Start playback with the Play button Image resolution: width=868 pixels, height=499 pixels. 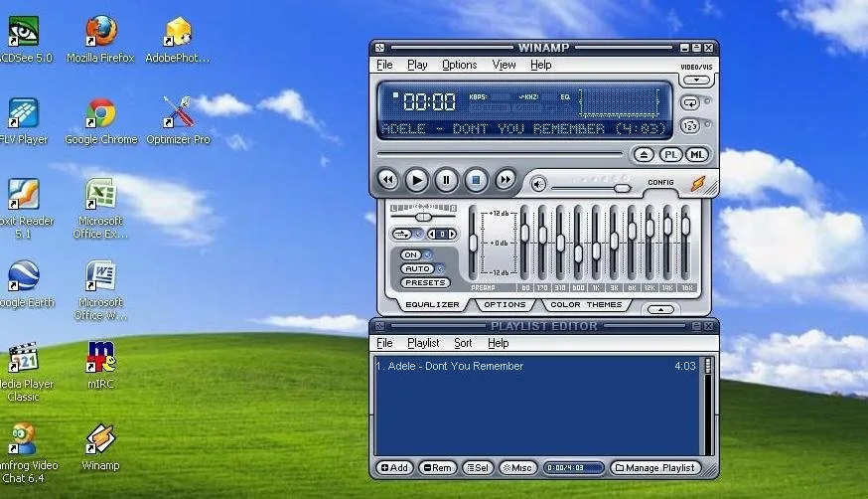417,180
